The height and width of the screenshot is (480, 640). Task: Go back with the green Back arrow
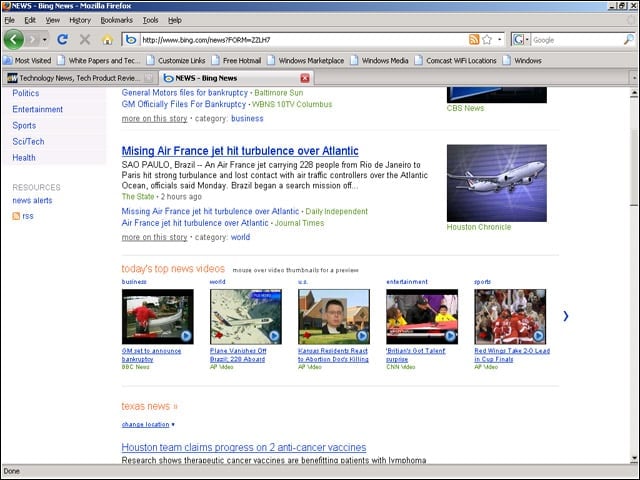(13, 40)
